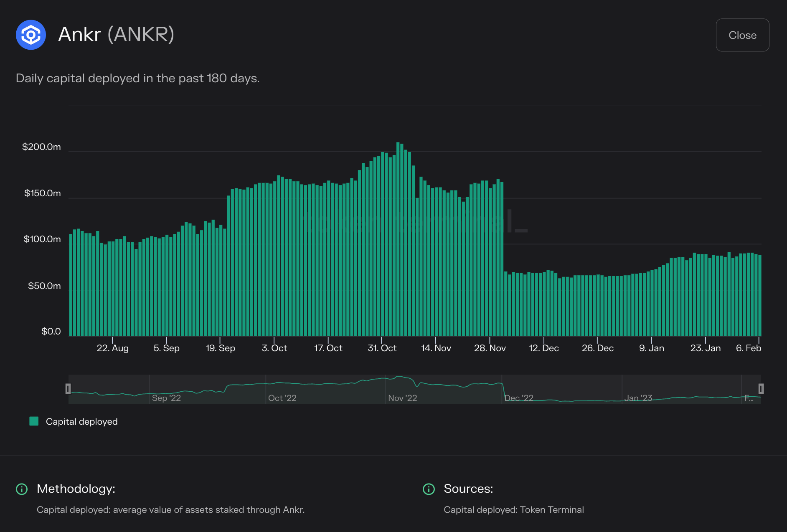Click the Sources heading
The height and width of the screenshot is (532, 787).
468,489
